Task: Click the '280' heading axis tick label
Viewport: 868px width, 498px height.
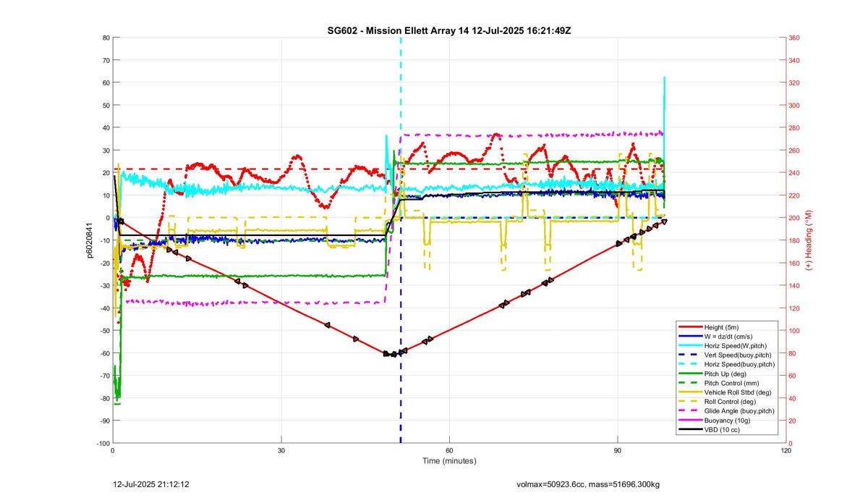Action: tap(793, 127)
